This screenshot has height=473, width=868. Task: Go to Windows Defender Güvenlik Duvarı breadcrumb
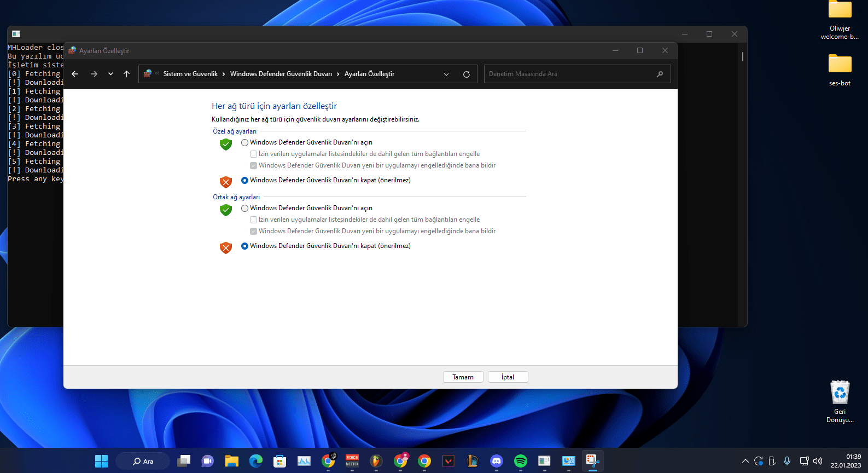[281, 74]
